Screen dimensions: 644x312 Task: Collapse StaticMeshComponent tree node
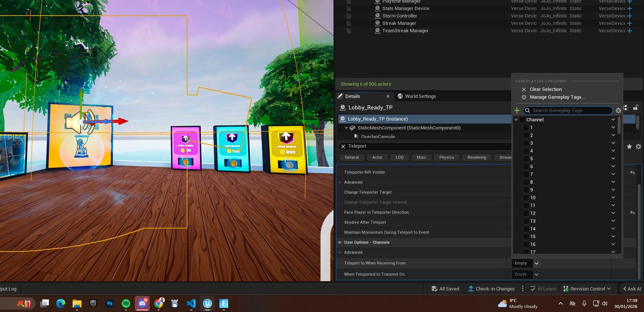tap(346, 128)
